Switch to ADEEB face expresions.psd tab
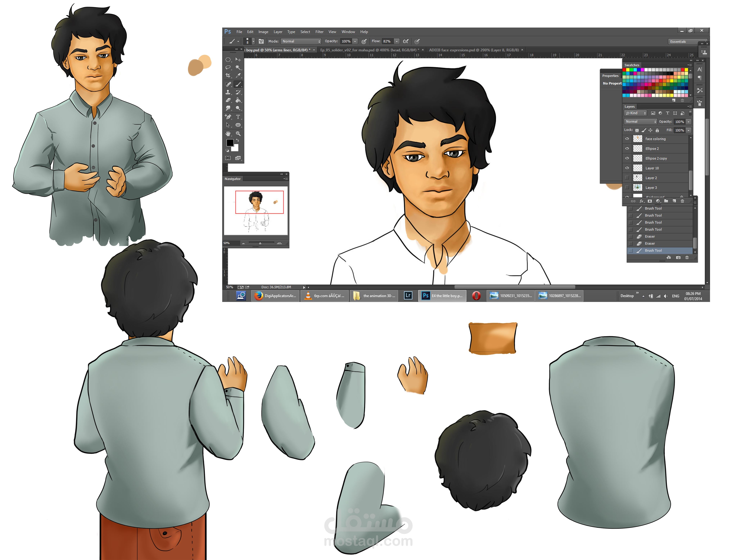737x560 pixels. (x=473, y=50)
